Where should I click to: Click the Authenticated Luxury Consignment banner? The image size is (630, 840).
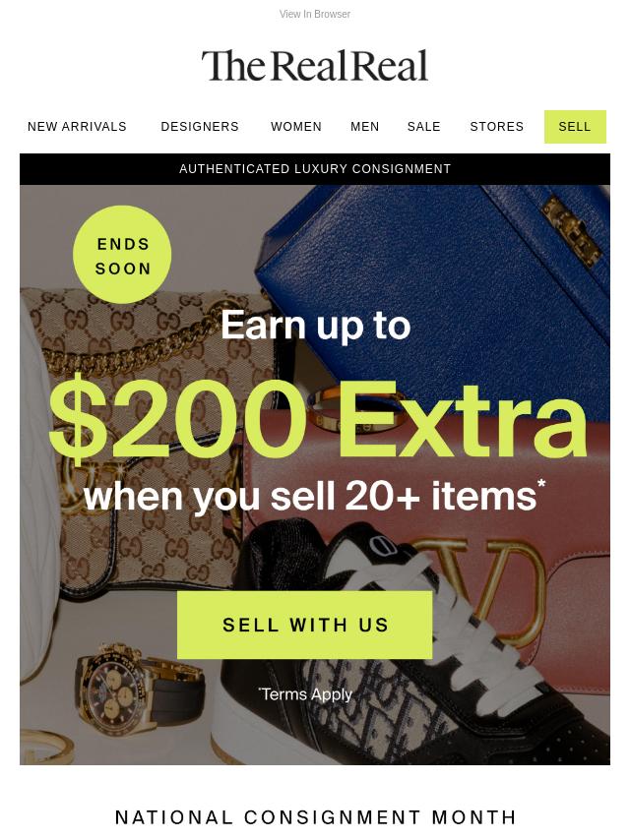(x=315, y=169)
